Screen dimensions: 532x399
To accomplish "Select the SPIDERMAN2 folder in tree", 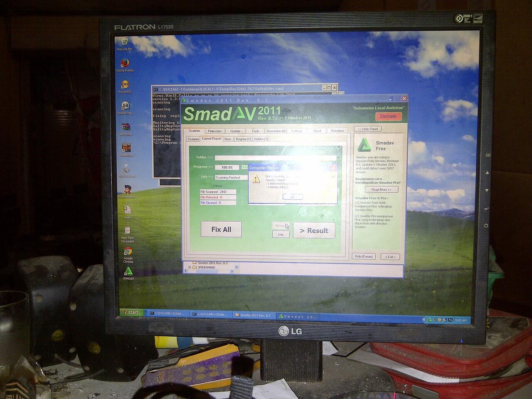I will click(207, 267).
